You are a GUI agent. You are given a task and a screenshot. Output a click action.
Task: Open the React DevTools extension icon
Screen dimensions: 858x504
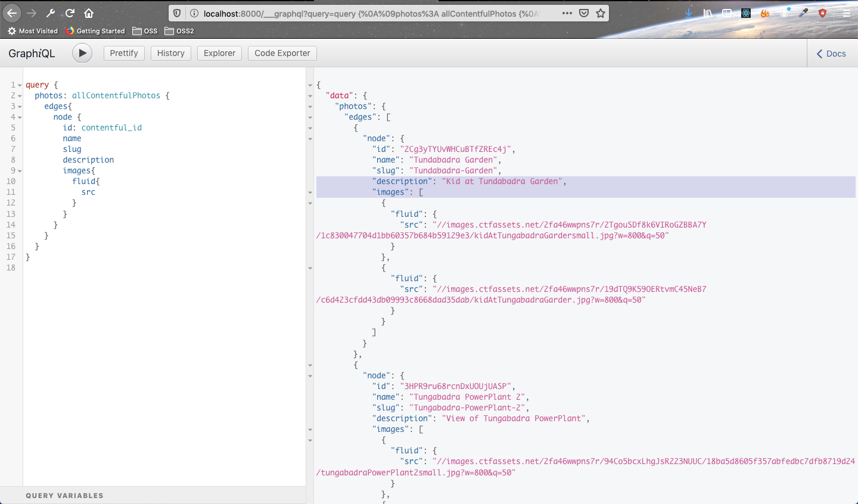pos(746,13)
